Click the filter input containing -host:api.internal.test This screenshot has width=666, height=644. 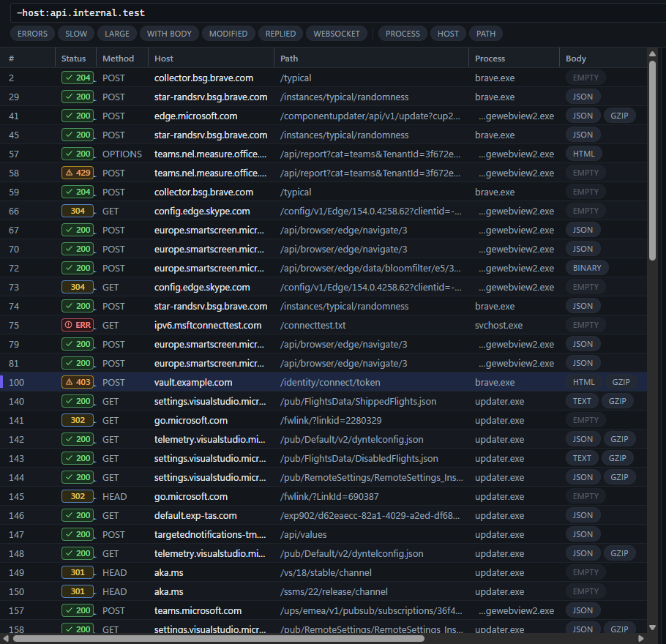pyautogui.click(x=337, y=12)
